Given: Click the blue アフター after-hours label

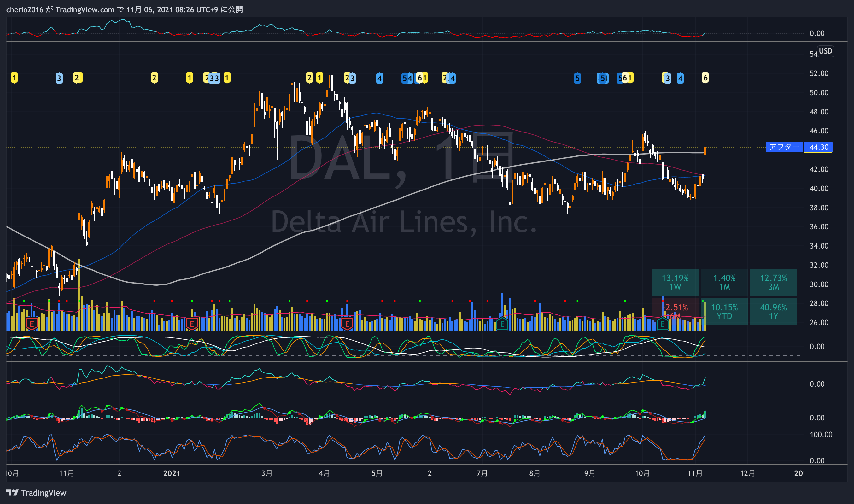Looking at the screenshot, I should 784,147.
